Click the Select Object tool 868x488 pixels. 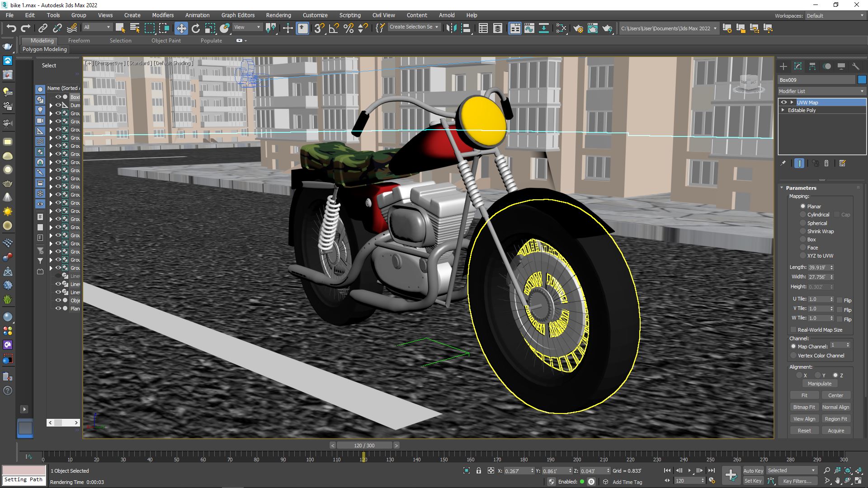pyautogui.click(x=120, y=28)
